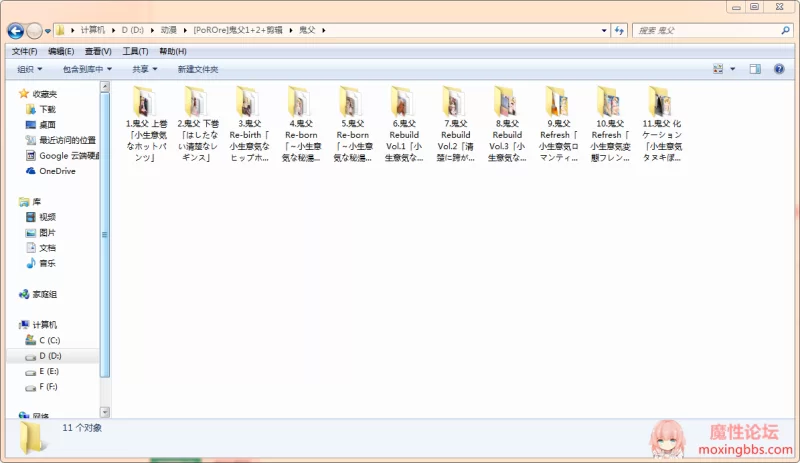Click D (D:) in address breadcrumb
Viewport: 800px width, 463px height.
point(133,30)
